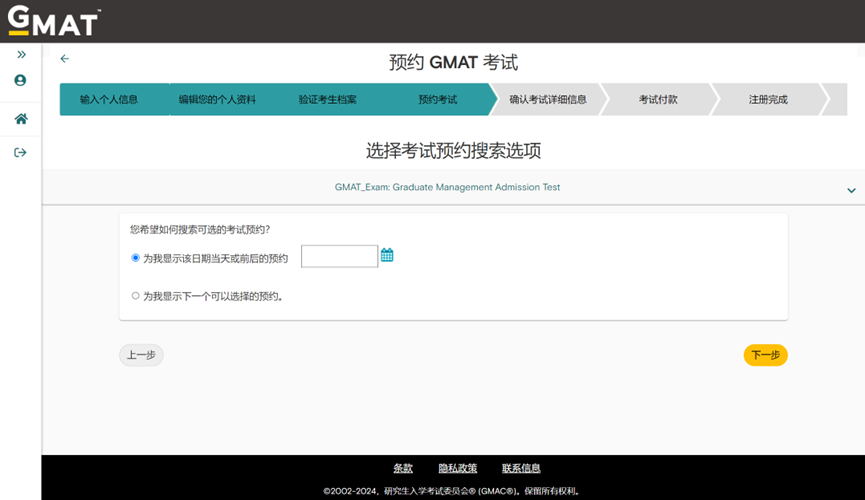Expand the sidebar with double-chevron icon

pos(21,54)
